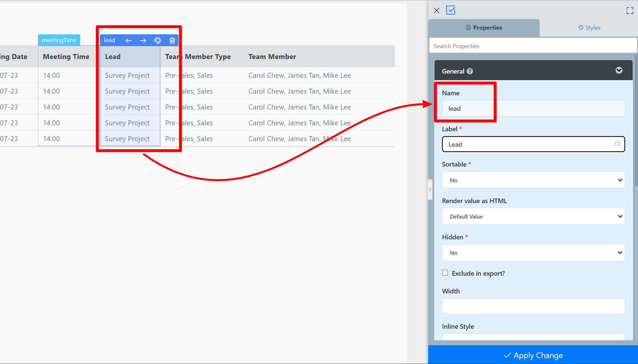638x364 pixels.
Task: Switch to the Styles tab
Action: pyautogui.click(x=589, y=28)
